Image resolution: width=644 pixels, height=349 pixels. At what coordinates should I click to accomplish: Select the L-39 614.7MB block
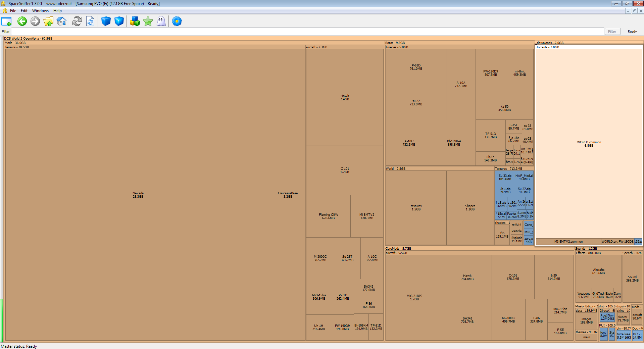coord(554,277)
